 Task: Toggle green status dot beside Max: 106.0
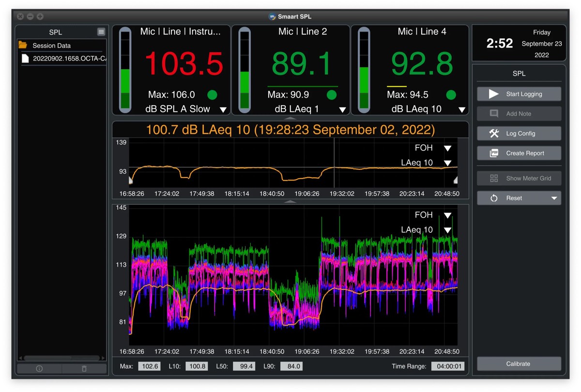pyautogui.click(x=212, y=95)
